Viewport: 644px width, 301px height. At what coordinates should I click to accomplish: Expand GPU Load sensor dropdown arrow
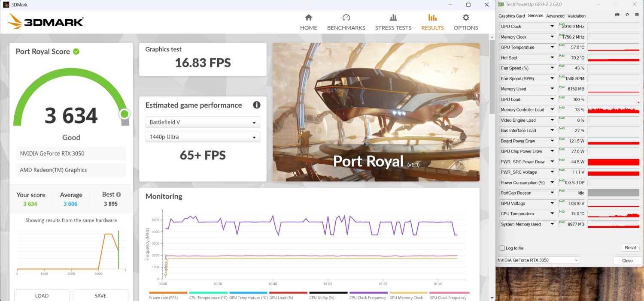point(552,99)
